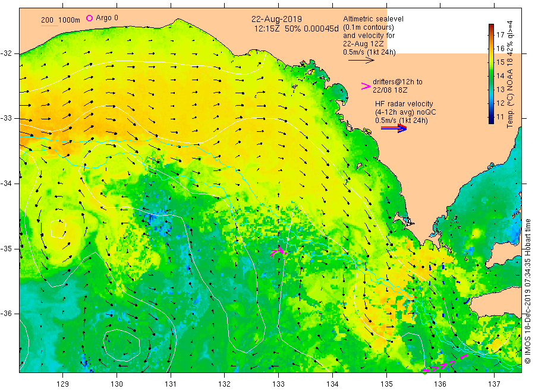Click the red-blue HF radar legend arrow
This screenshot has height=392, width=535.
pos(394,128)
